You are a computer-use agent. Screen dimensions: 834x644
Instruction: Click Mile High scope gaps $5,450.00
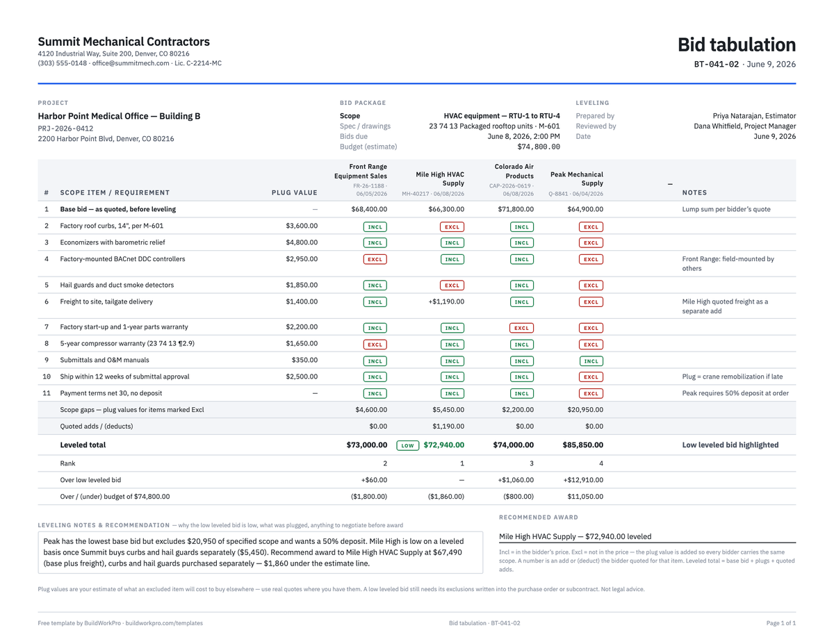[448, 410]
